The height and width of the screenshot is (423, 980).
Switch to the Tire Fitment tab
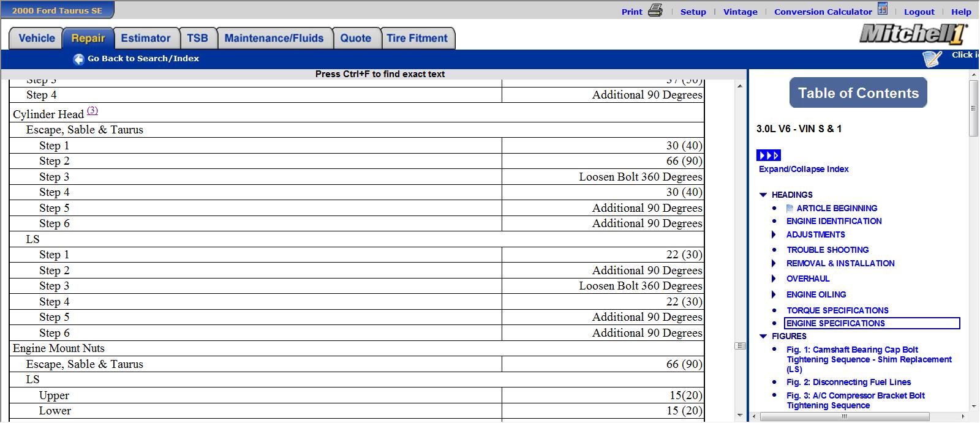[x=417, y=38]
